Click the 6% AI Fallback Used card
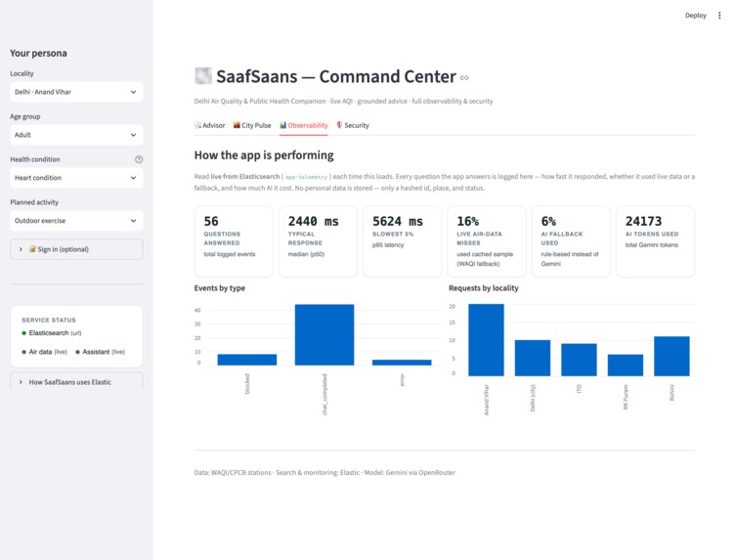Viewport: 736px width, 560px height. [x=571, y=241]
